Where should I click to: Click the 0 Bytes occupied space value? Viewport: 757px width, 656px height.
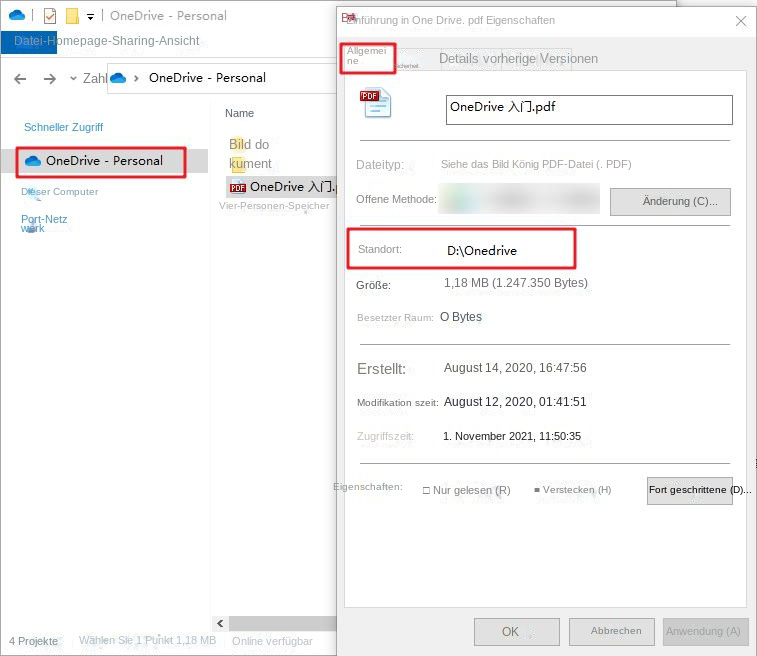[x=461, y=317]
